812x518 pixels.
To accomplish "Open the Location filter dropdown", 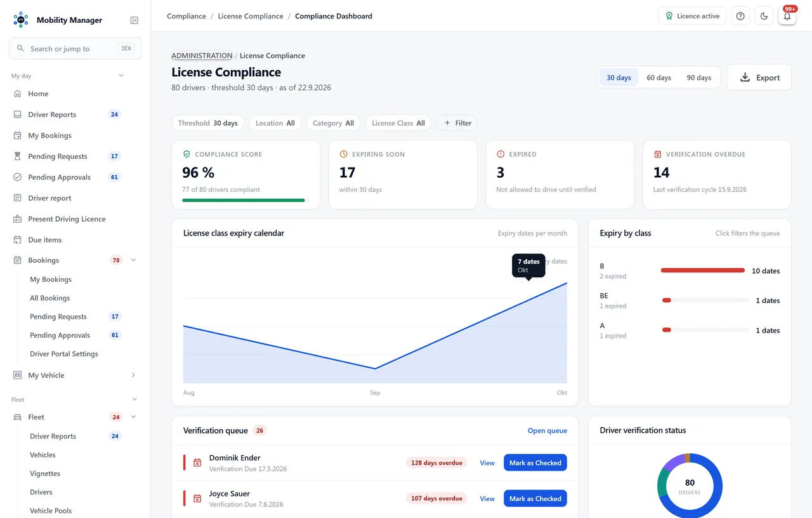I will tap(275, 123).
